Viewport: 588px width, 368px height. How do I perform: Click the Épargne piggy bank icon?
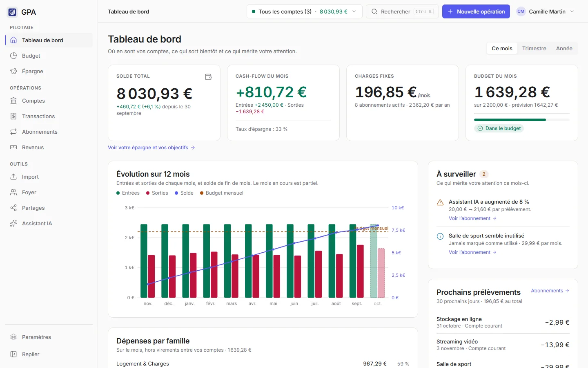(x=13, y=71)
